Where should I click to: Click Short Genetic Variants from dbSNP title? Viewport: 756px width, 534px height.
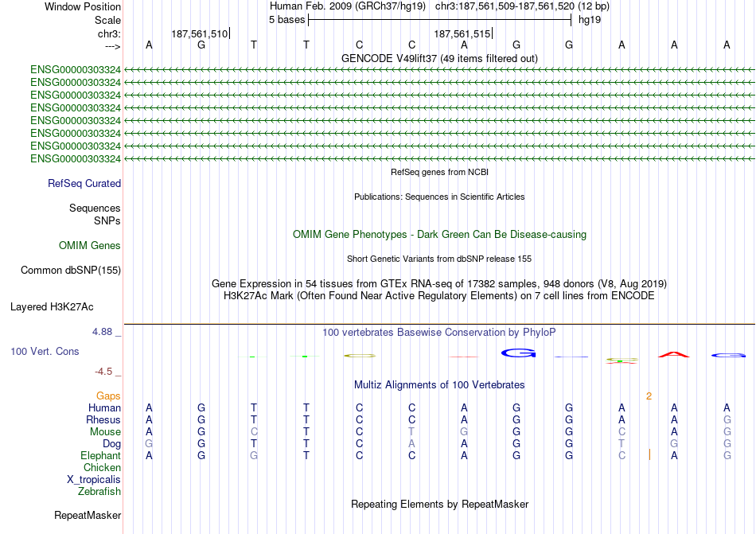[439, 259]
